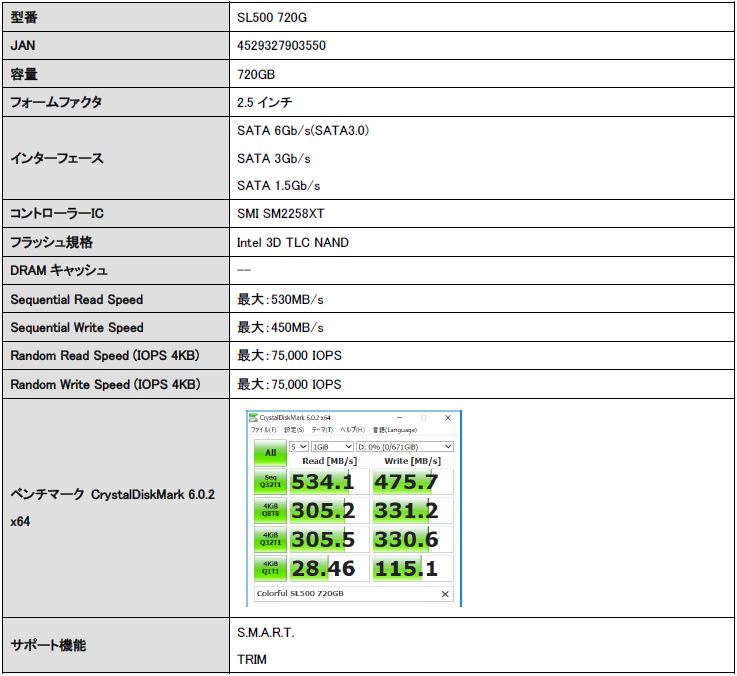Click the SATA 3Gb/s line
Screen dimensions: 737x676
pos(274,158)
